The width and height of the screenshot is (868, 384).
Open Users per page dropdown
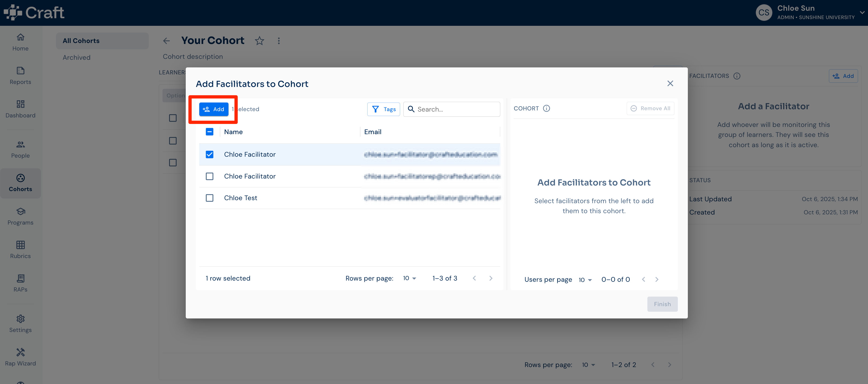tap(585, 280)
